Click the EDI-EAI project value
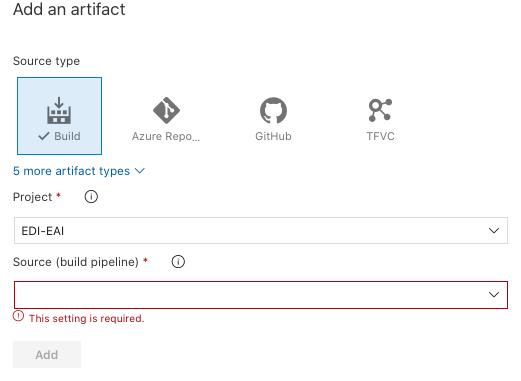The height and width of the screenshot is (381, 521). point(43,231)
